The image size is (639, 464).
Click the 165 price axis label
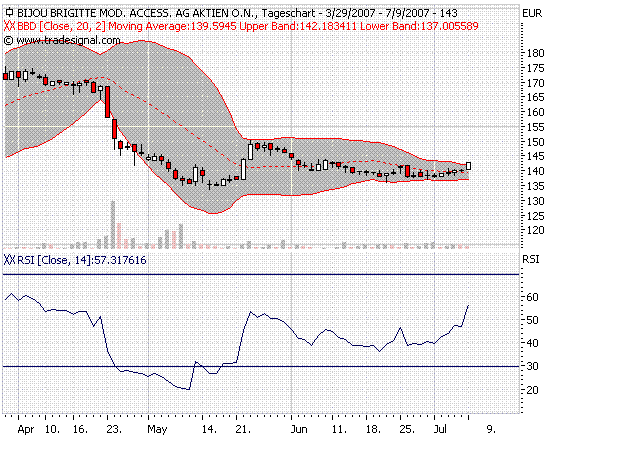(x=535, y=97)
